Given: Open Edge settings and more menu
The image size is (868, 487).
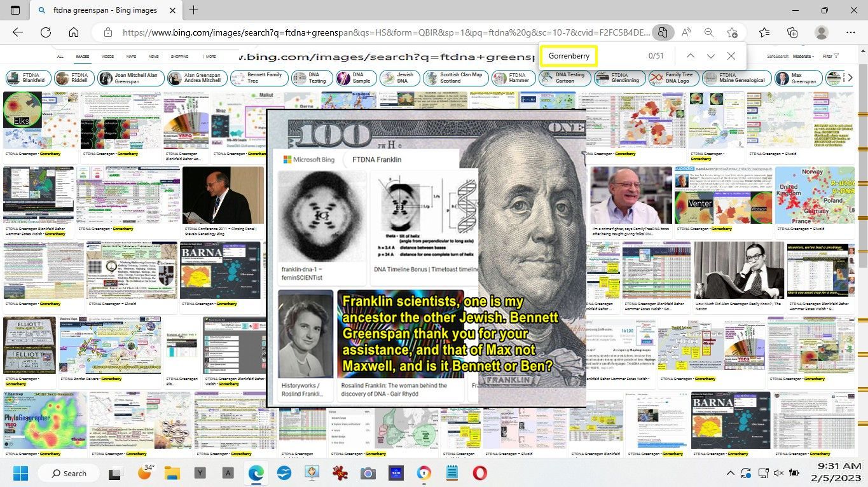Looking at the screenshot, I should point(851,32).
